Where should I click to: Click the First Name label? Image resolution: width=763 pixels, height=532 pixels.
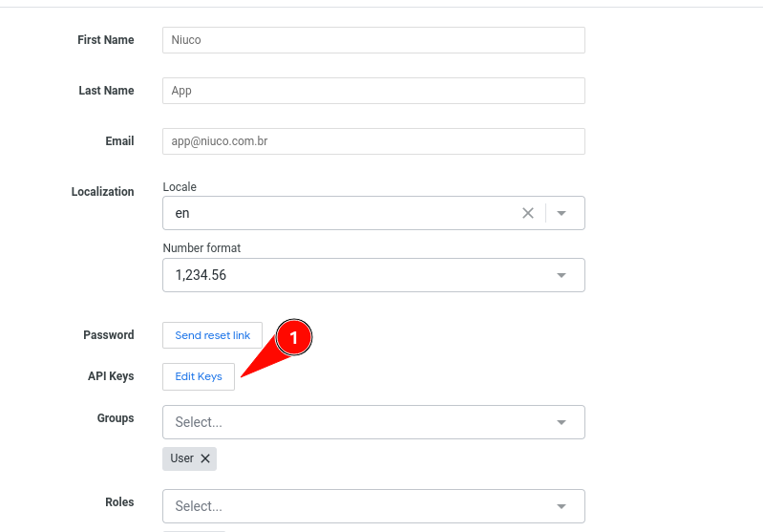[106, 40]
